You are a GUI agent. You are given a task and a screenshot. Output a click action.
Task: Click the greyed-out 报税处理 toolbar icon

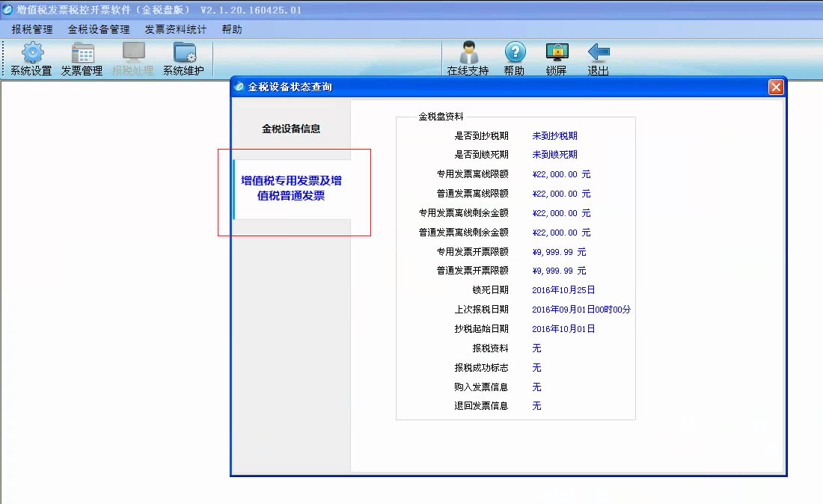tap(132, 59)
